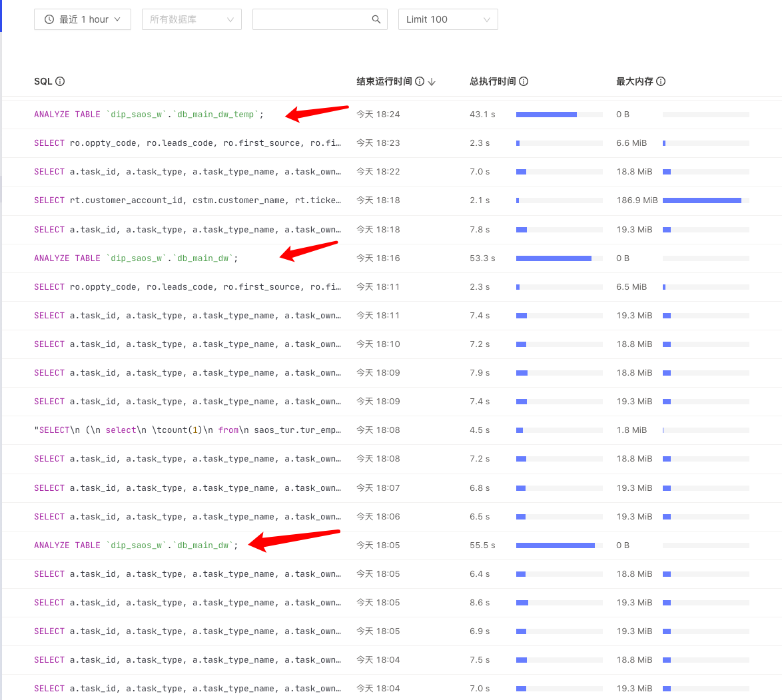Open the SELECT count(1) saos_tur query
Image resolution: width=782 pixels, height=700 pixels.
click(187, 430)
